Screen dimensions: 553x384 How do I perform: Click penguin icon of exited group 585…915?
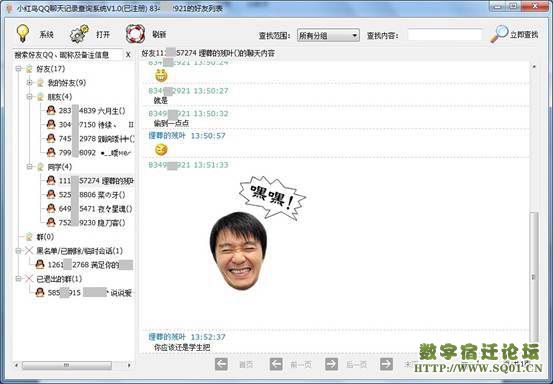coord(40,293)
